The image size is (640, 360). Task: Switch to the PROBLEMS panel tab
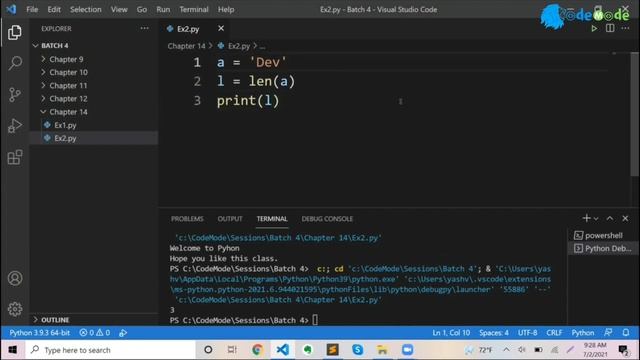pos(187,219)
